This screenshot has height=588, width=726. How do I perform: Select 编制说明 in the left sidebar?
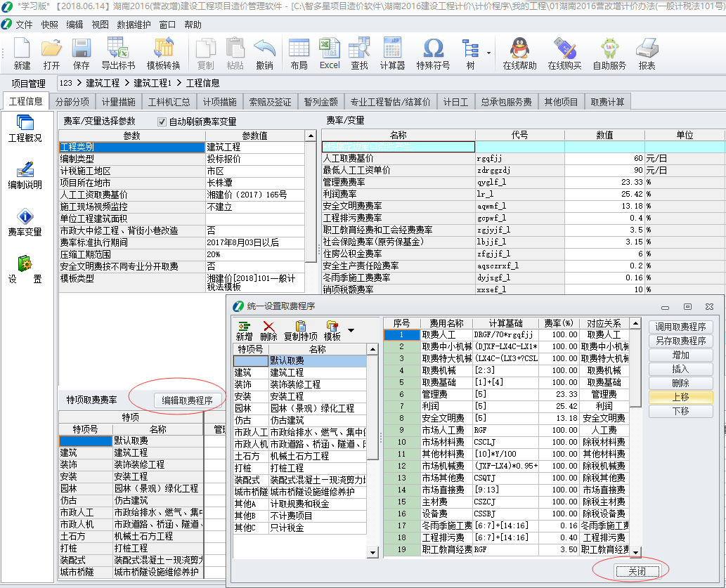click(x=25, y=175)
